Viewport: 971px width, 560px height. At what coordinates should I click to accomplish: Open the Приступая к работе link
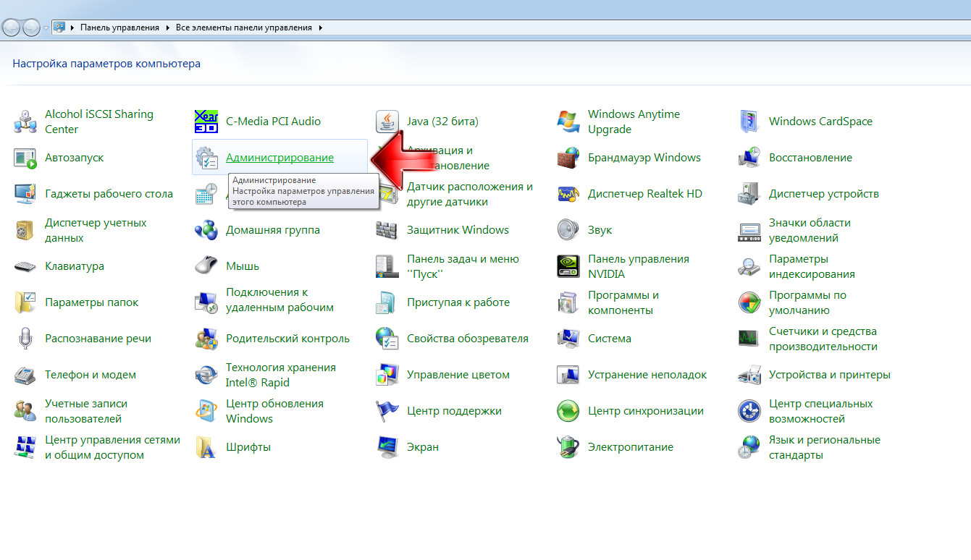[x=458, y=302]
